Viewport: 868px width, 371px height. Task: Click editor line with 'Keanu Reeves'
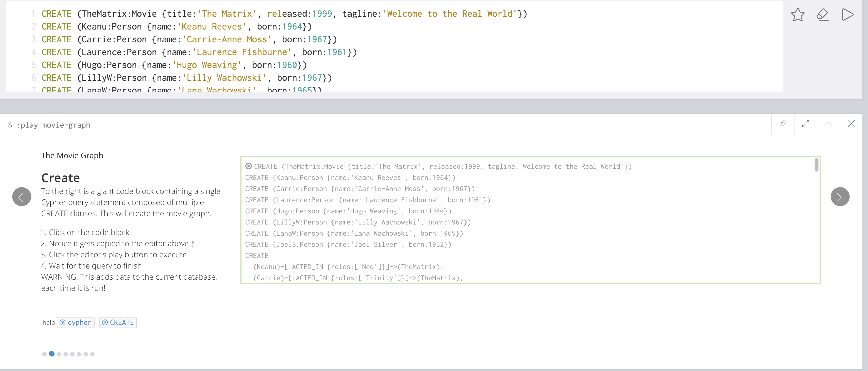(177, 27)
